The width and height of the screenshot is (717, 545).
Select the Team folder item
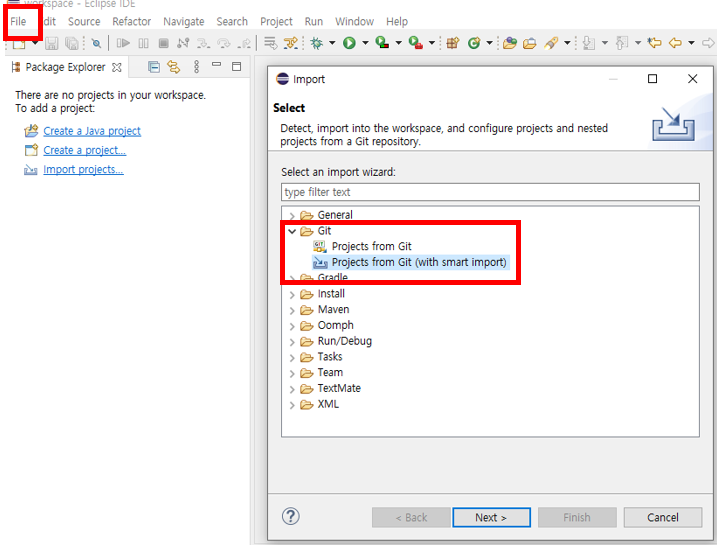click(330, 373)
